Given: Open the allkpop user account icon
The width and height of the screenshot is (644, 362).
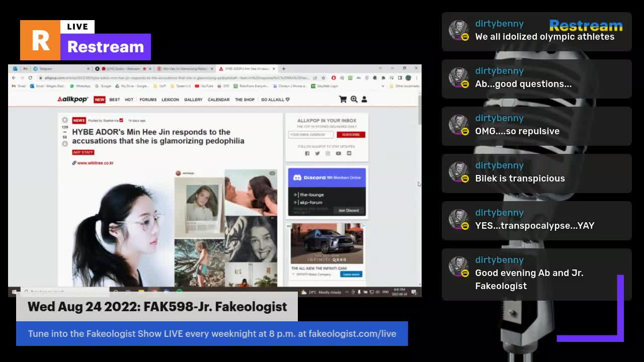Looking at the screenshot, I should pyautogui.click(x=364, y=100).
